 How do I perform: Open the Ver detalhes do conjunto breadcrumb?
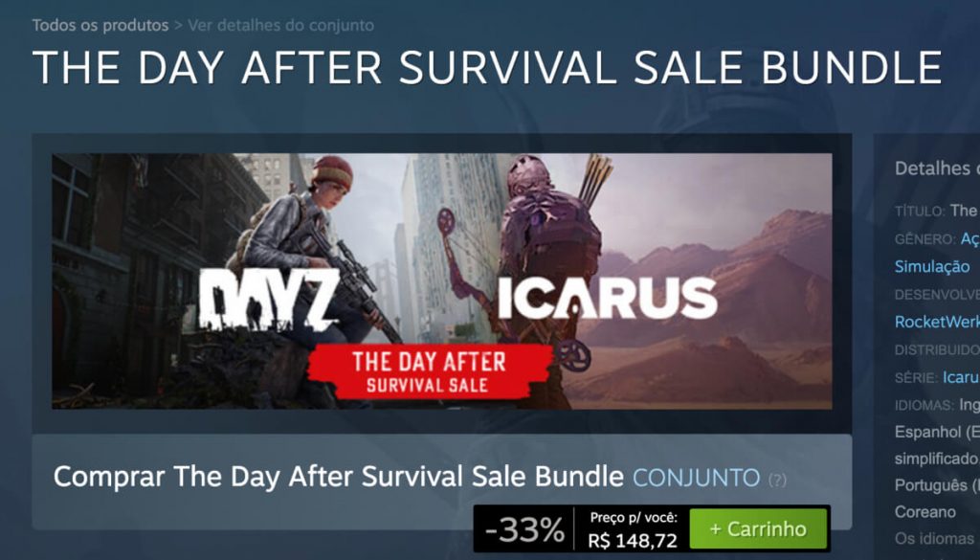pyautogui.click(x=280, y=26)
